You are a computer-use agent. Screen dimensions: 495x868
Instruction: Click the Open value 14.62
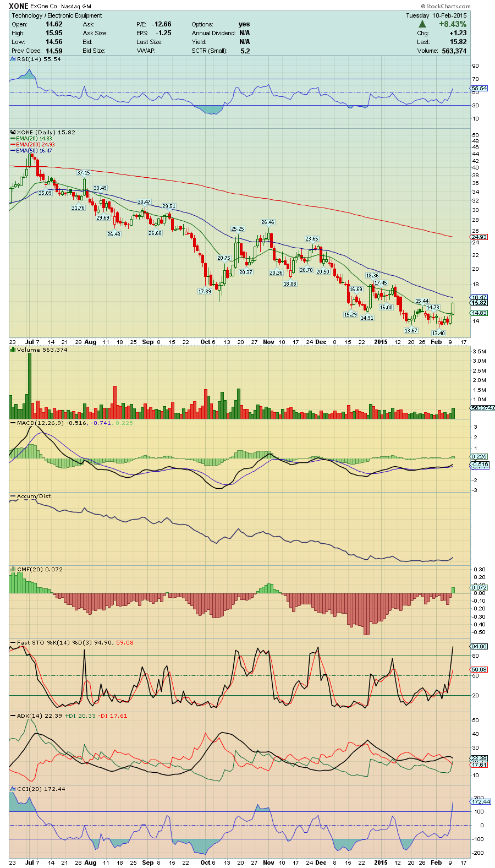click(x=54, y=24)
